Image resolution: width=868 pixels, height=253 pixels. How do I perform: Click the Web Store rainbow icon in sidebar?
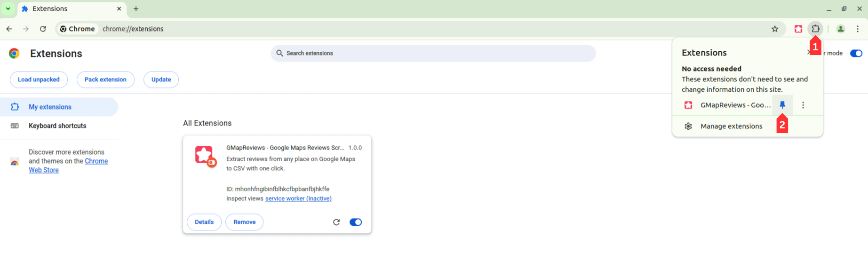tap(15, 162)
